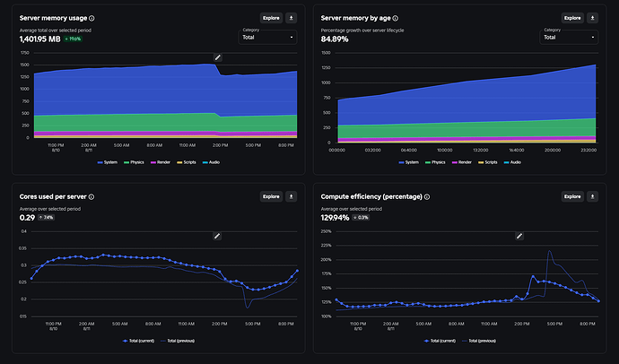This screenshot has height=364, width=619.
Task: Toggle Total (current) legend in Compute efficiency chart
Action: 440,341
